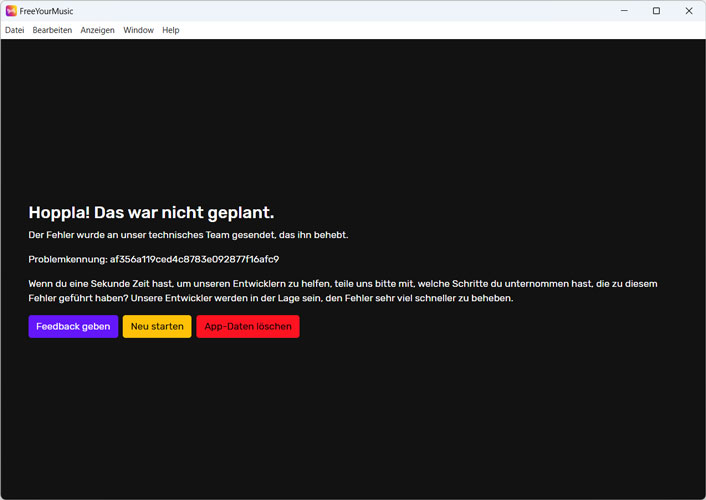Open the Window menu
706x500 pixels.
(x=138, y=30)
